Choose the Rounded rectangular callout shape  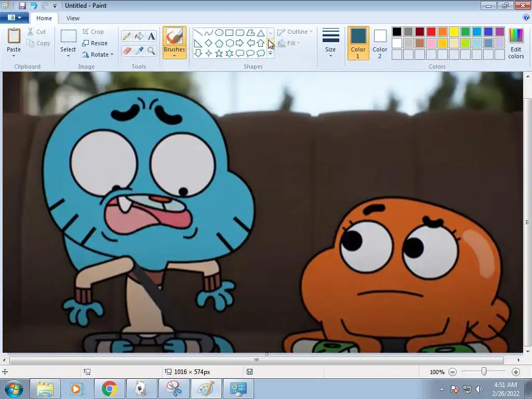coord(240,54)
